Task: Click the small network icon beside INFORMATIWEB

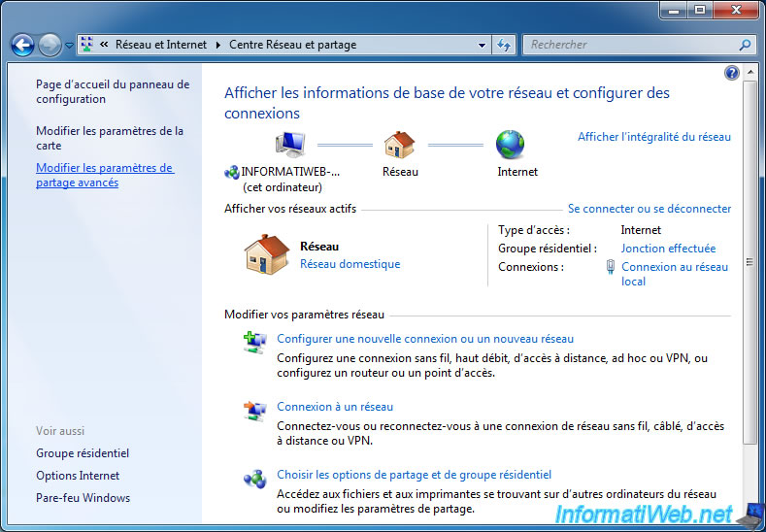Action: point(232,172)
